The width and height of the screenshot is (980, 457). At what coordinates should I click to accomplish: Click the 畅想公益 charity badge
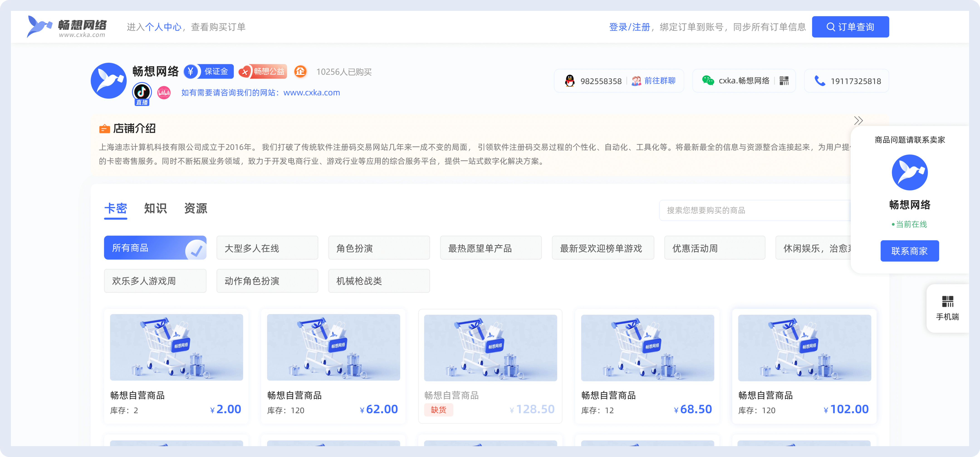pos(262,71)
